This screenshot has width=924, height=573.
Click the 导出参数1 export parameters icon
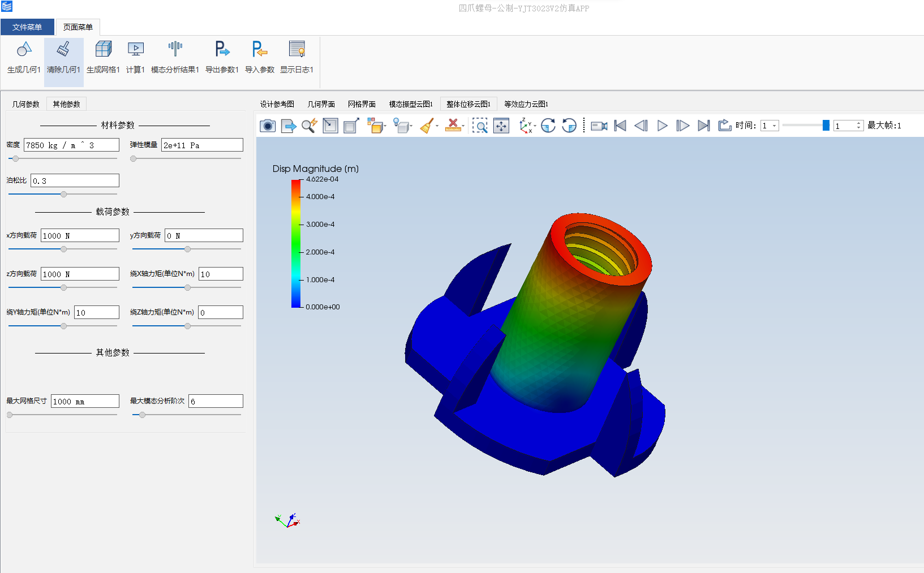tap(222, 50)
